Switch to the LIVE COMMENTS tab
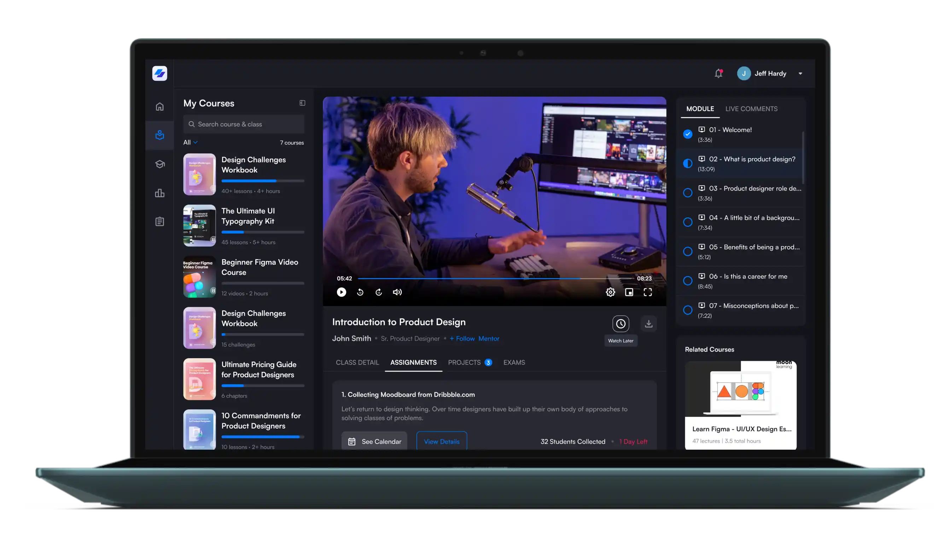The height and width of the screenshot is (560, 938). [x=751, y=109]
